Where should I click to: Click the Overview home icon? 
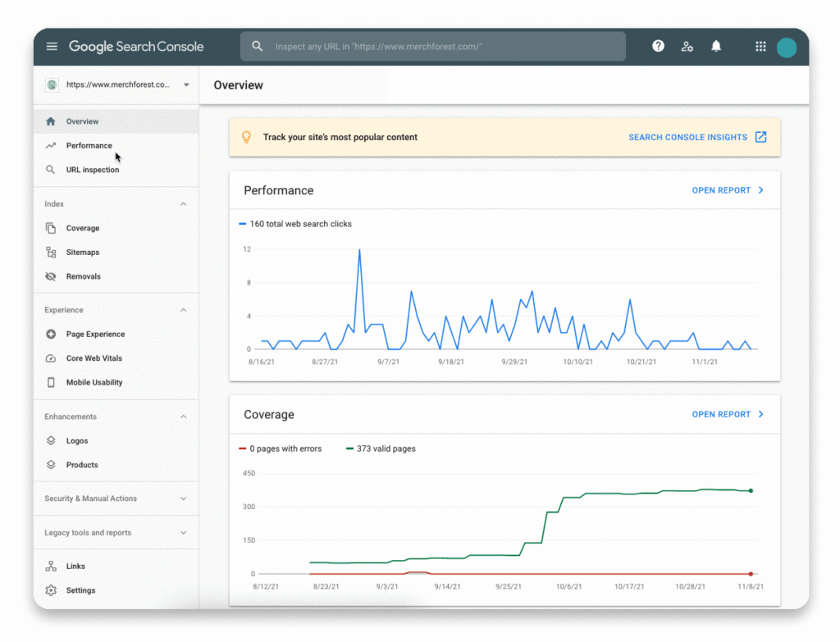click(51, 121)
